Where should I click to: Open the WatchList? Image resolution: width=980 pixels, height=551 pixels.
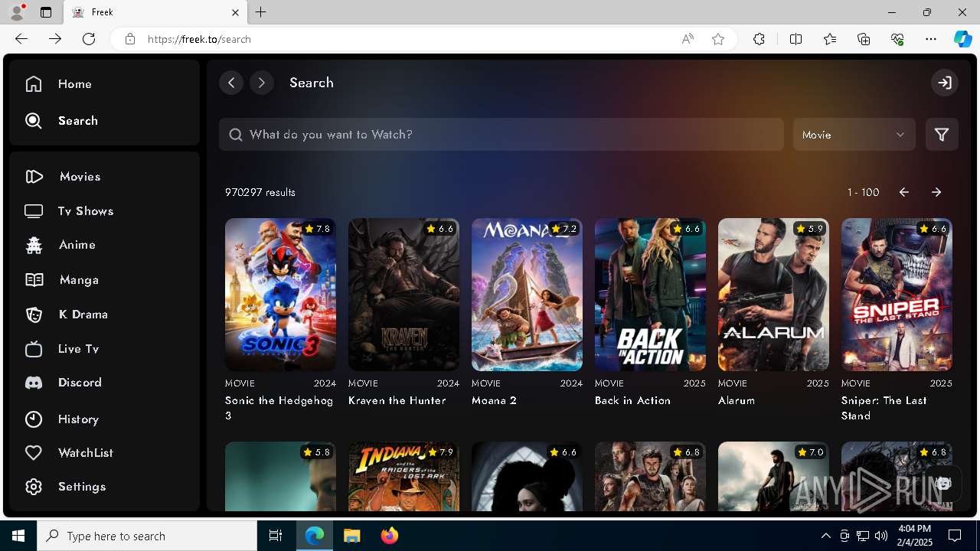[69, 453]
